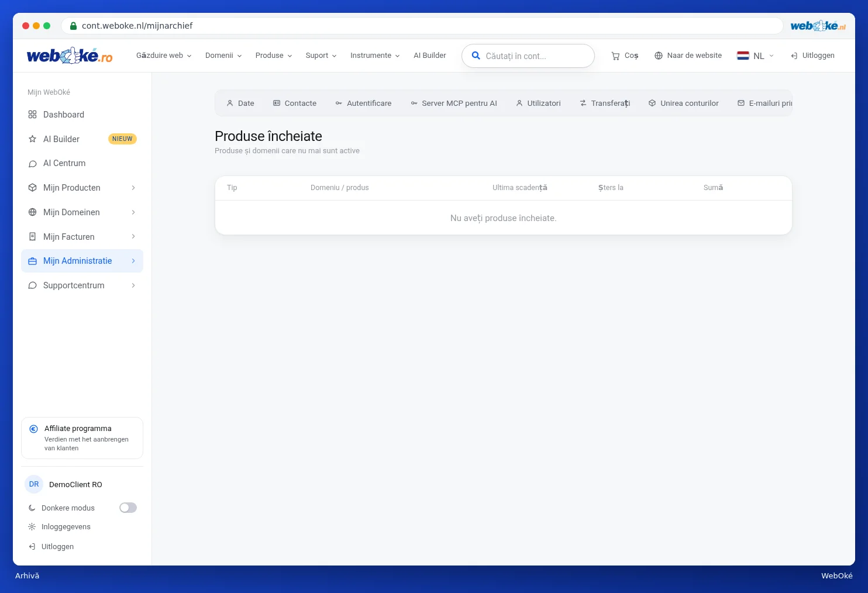This screenshot has height=593, width=868.
Task: Click the Mijn Administratie briefcase icon
Action: (33, 261)
